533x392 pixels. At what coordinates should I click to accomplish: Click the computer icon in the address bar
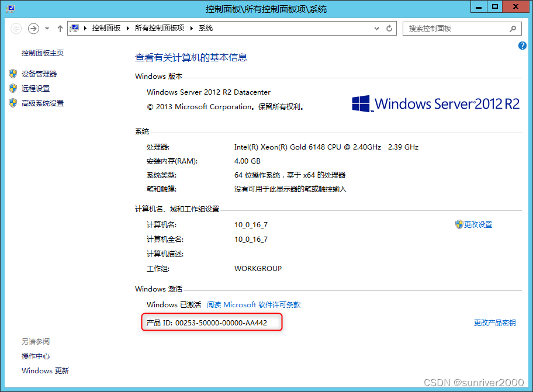[x=75, y=28]
